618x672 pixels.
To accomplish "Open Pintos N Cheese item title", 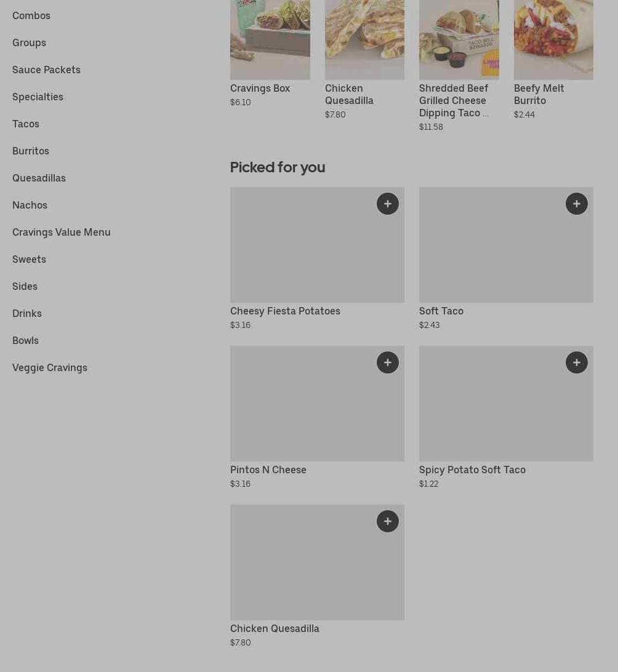I will click(x=268, y=470).
